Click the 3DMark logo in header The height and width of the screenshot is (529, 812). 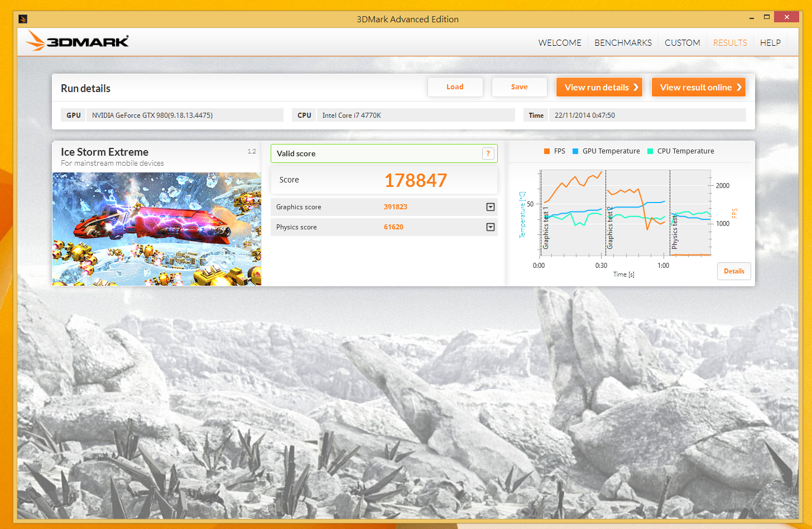(77, 41)
